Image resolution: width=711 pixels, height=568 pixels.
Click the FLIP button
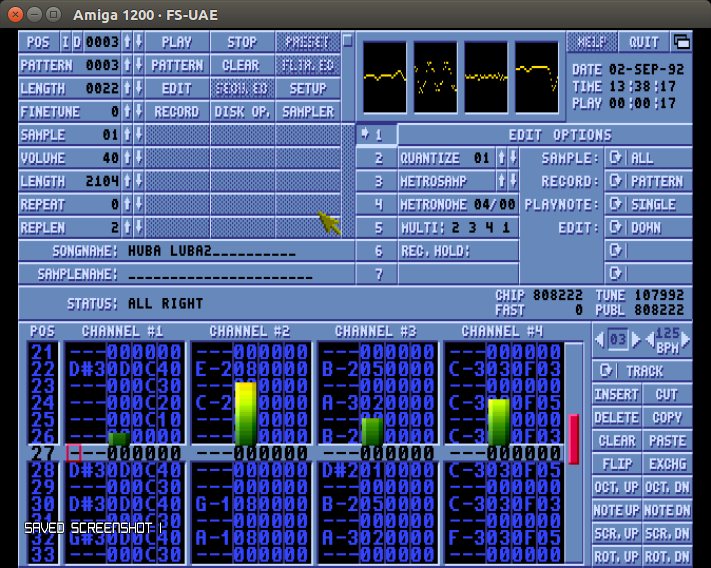pyautogui.click(x=617, y=464)
